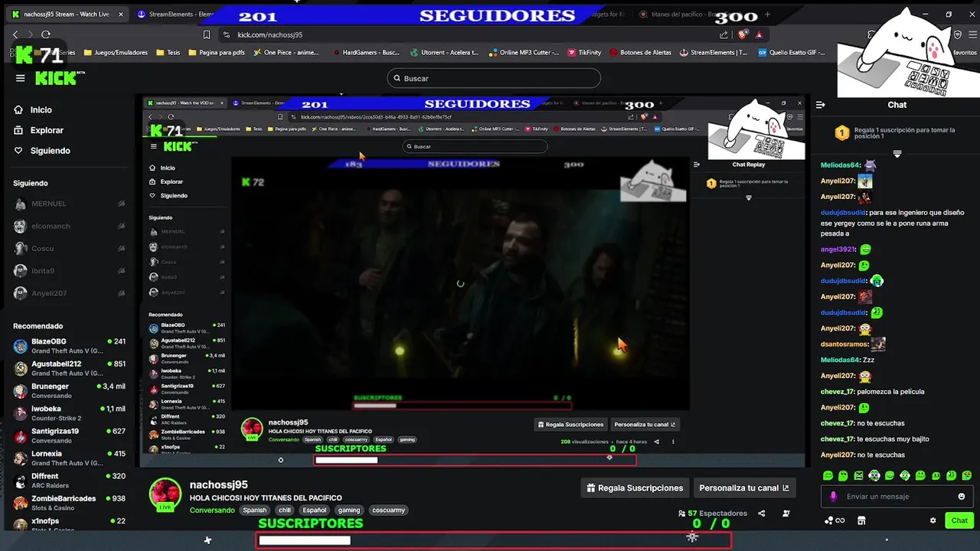Open Brave Shields lion icon
The height and width of the screenshot is (551, 980).
743,34
